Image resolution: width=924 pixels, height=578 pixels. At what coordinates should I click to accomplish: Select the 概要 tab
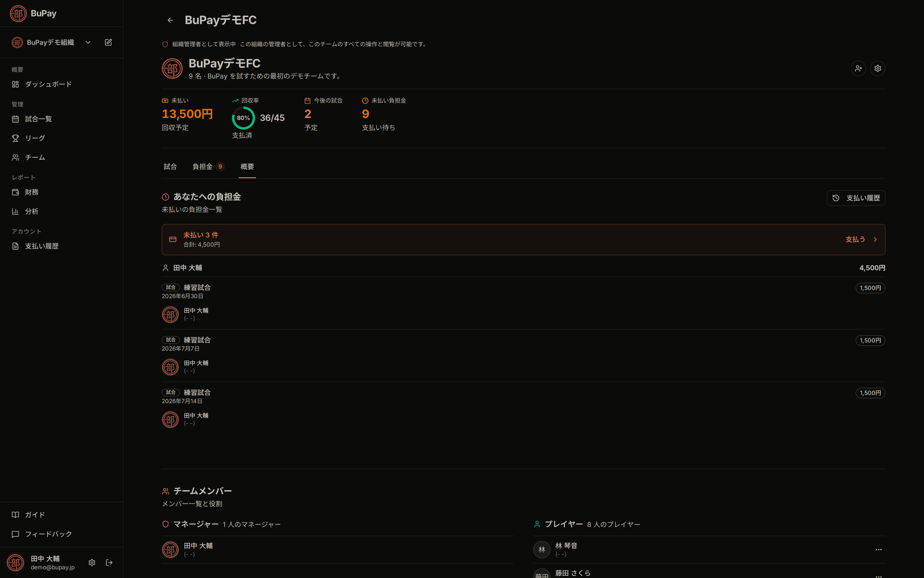(247, 167)
